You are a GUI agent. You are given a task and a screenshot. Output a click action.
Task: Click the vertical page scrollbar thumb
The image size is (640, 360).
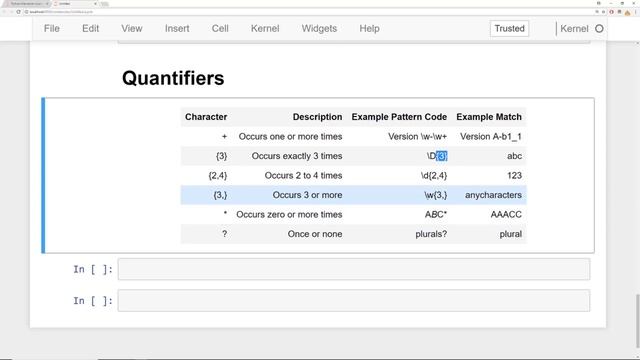coord(637,323)
